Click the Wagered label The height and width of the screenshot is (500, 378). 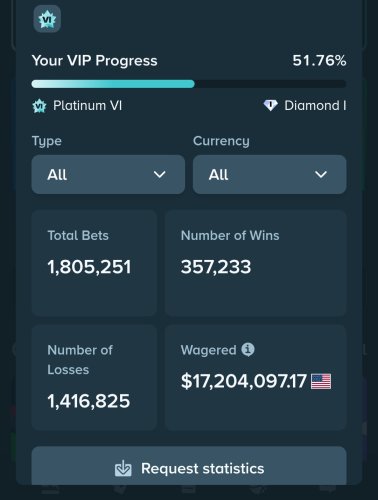click(208, 350)
